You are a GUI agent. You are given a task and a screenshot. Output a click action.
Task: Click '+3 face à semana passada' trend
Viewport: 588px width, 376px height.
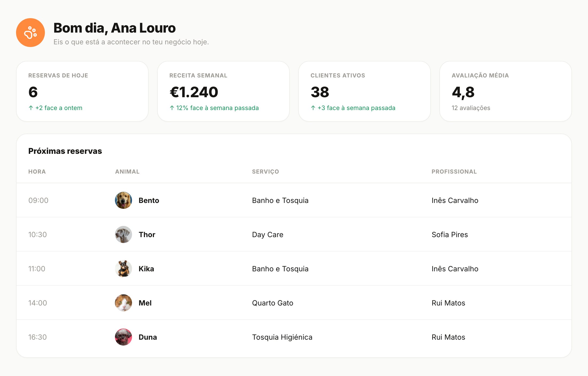click(353, 108)
